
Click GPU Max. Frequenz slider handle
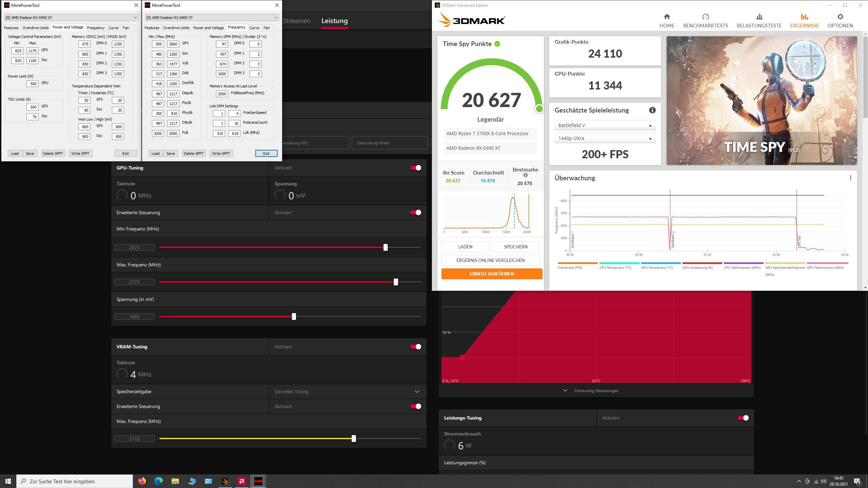pyautogui.click(x=396, y=282)
